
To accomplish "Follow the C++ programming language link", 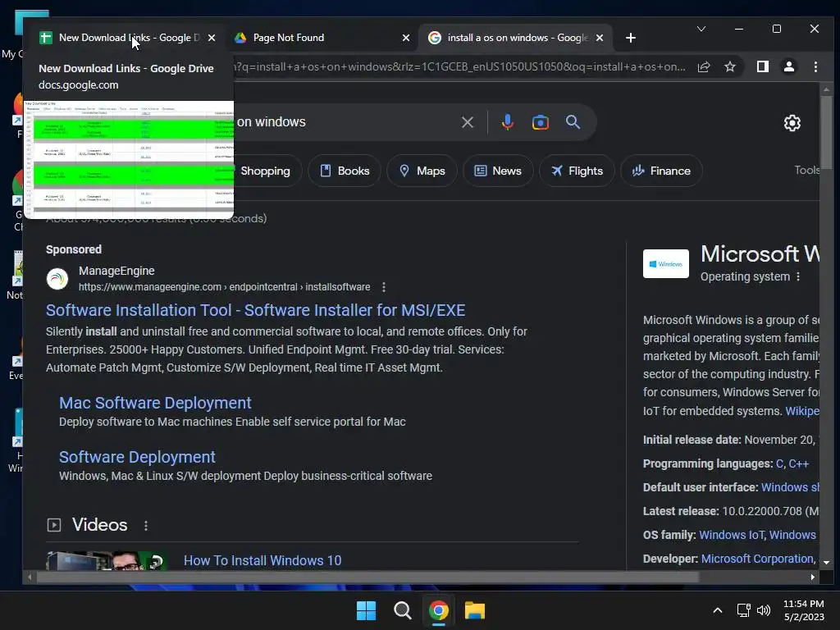I will (798, 464).
